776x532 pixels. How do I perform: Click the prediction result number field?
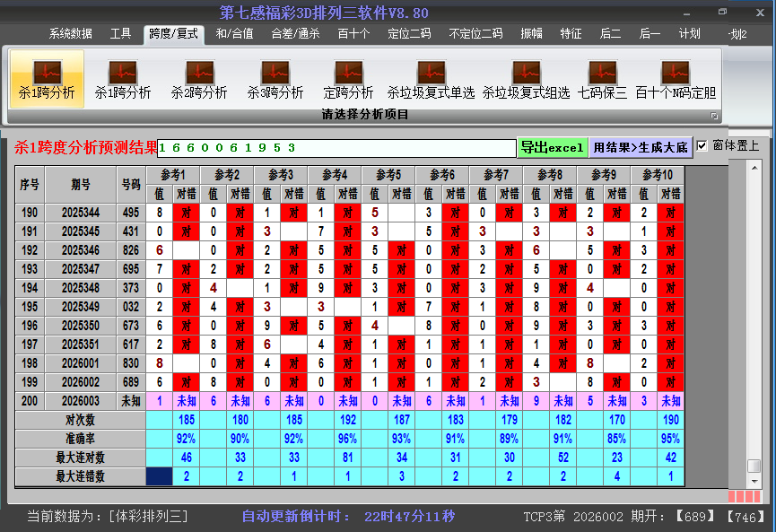tap(336, 148)
